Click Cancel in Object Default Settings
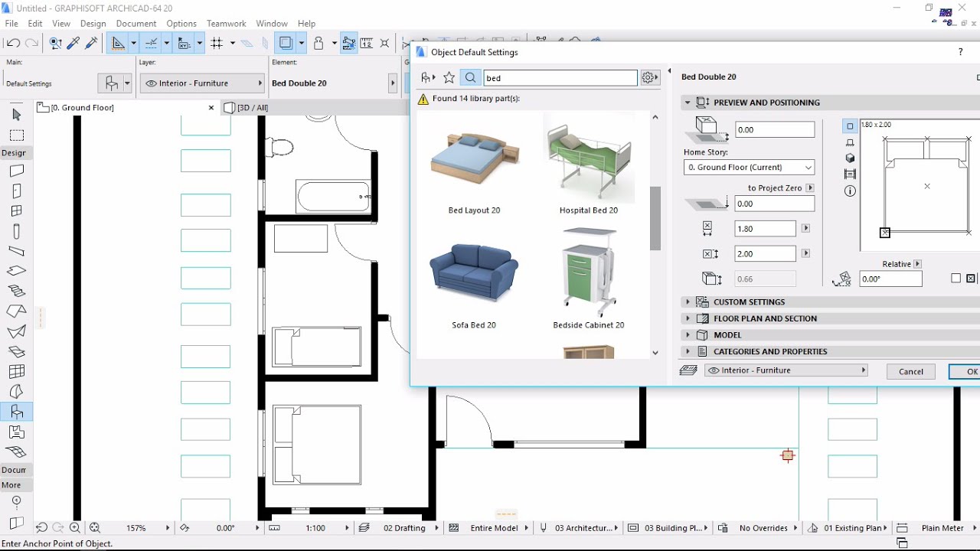Viewport: 980px width, 551px height. pos(911,372)
